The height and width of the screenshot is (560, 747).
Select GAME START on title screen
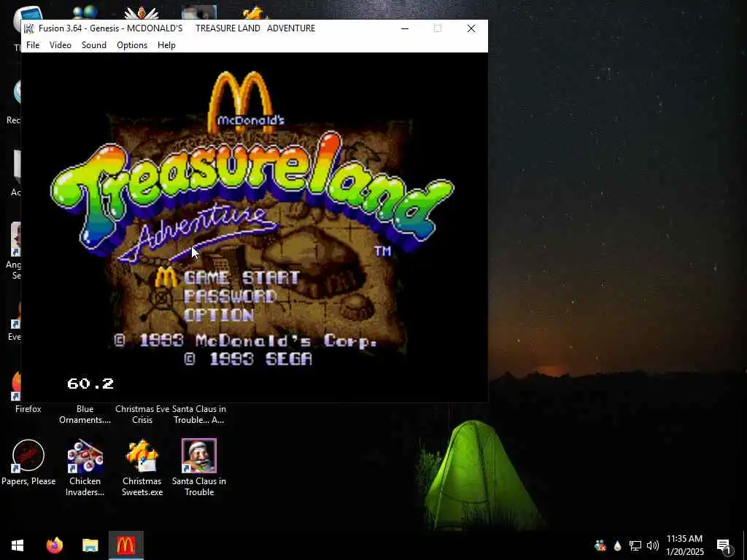pyautogui.click(x=241, y=278)
